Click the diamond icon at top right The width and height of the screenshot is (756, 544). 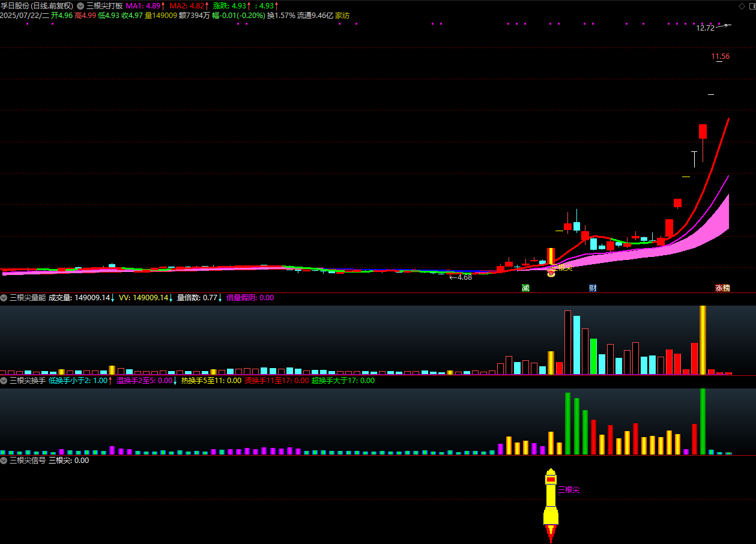(x=740, y=5)
